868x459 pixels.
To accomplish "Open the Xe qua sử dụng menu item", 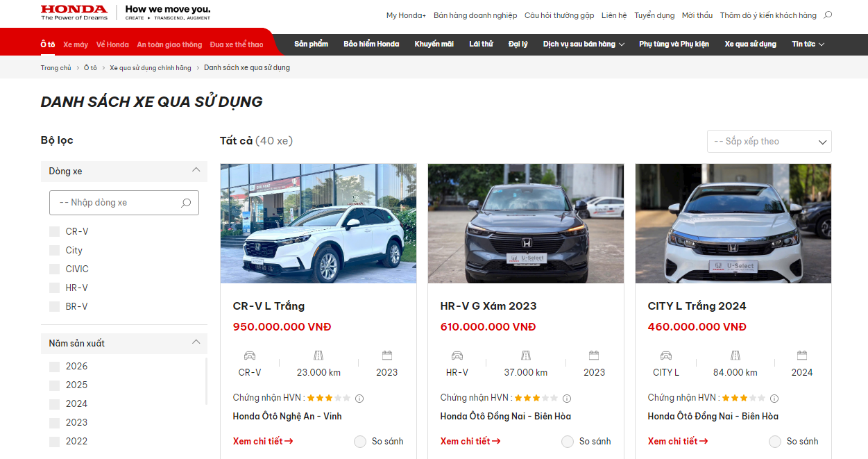I will click(751, 44).
